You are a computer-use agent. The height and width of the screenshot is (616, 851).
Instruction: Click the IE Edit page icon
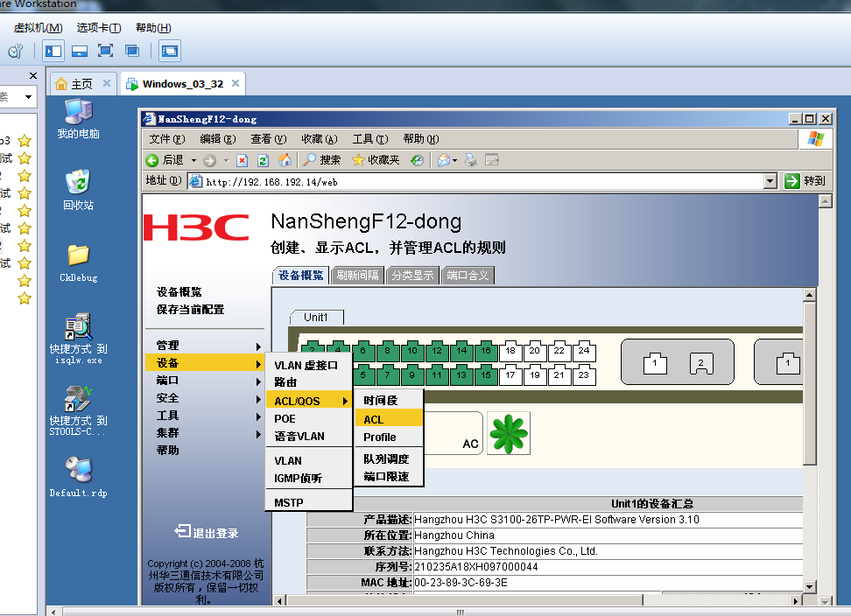coord(492,160)
